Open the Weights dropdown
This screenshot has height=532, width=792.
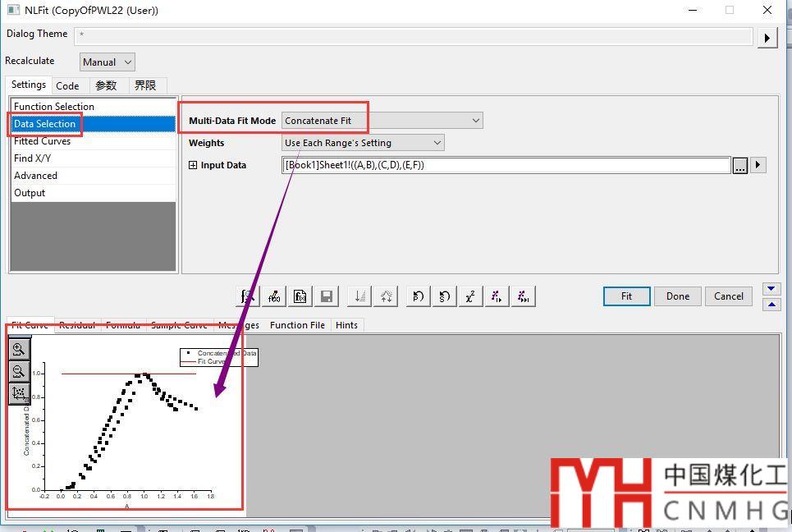pyautogui.click(x=363, y=143)
